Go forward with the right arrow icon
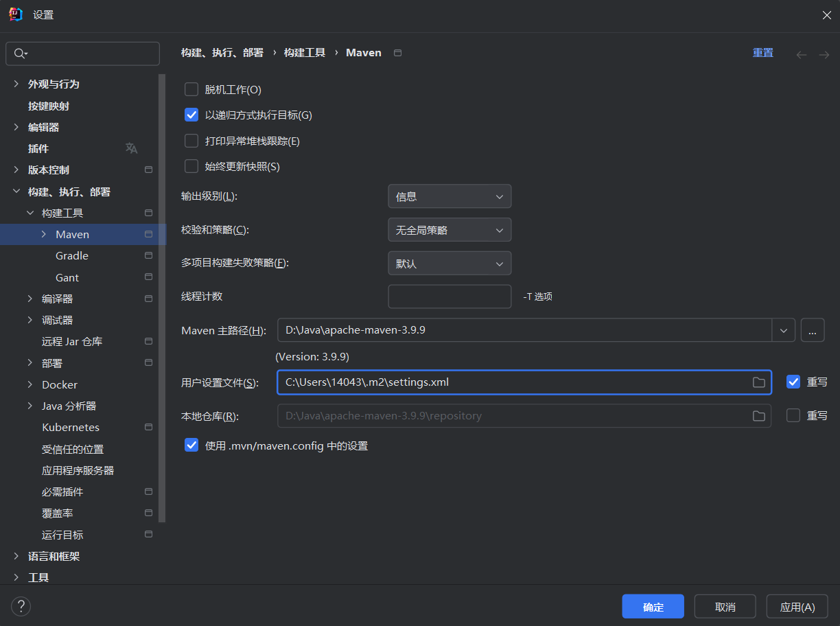The height and width of the screenshot is (626, 840). (824, 54)
